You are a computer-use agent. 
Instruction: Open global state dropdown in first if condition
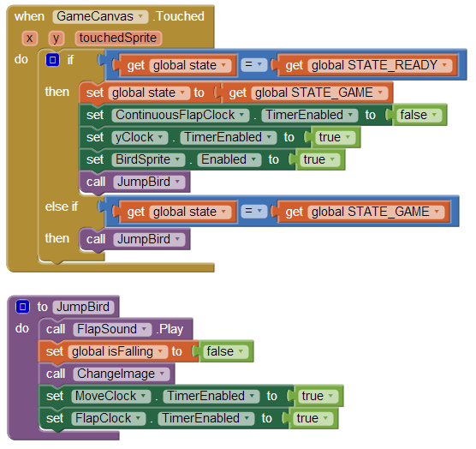coord(190,65)
